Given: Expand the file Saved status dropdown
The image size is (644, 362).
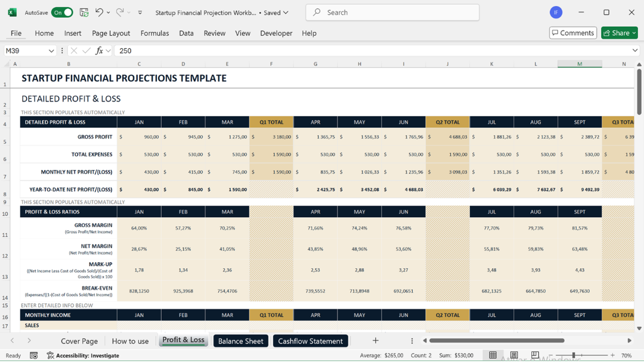Looking at the screenshot, I should [x=286, y=13].
